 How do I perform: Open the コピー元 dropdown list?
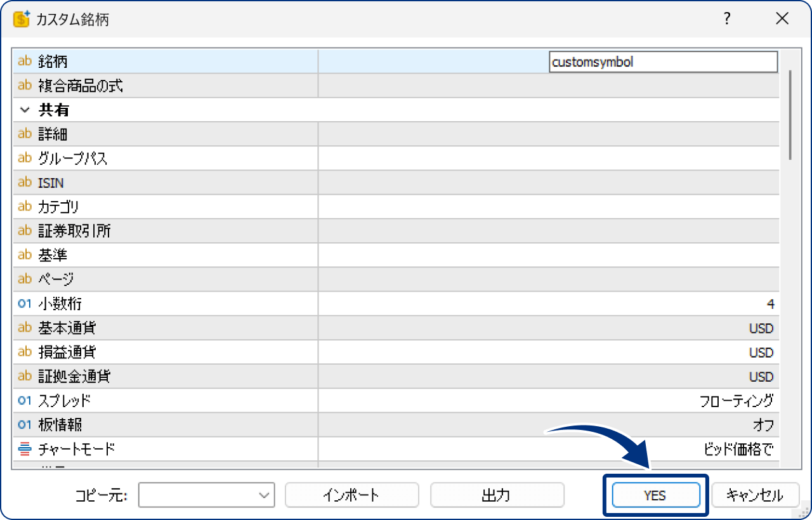pyautogui.click(x=206, y=495)
